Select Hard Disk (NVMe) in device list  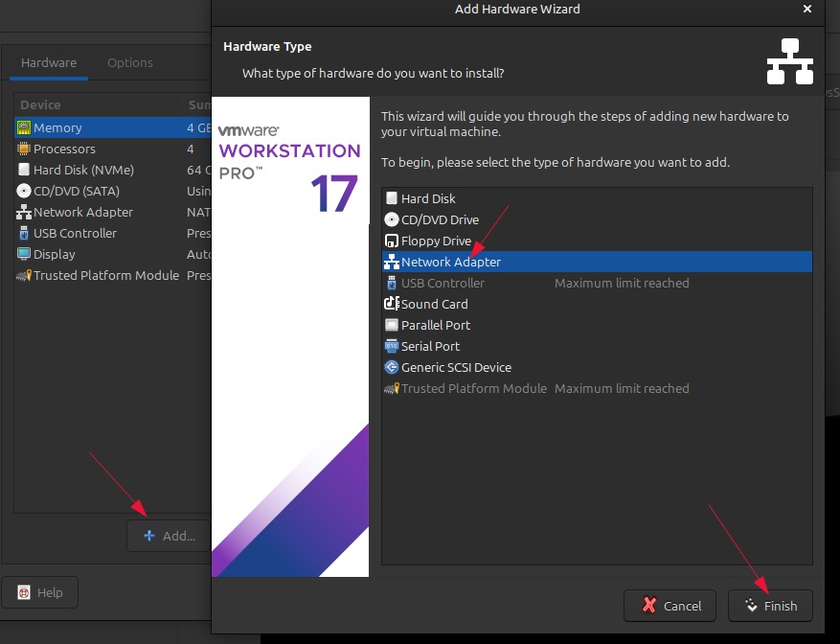point(82,170)
